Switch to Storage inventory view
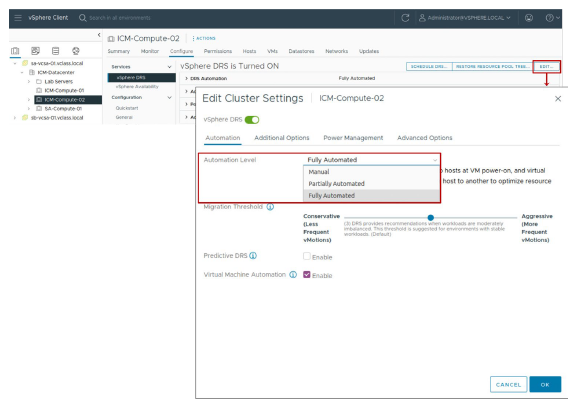579x408 pixels. tap(55, 51)
